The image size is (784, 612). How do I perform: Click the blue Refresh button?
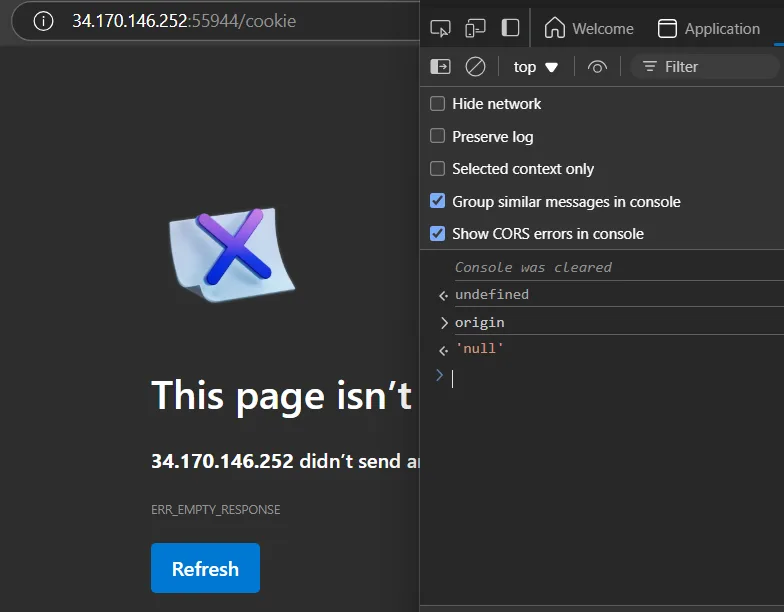[x=206, y=568]
